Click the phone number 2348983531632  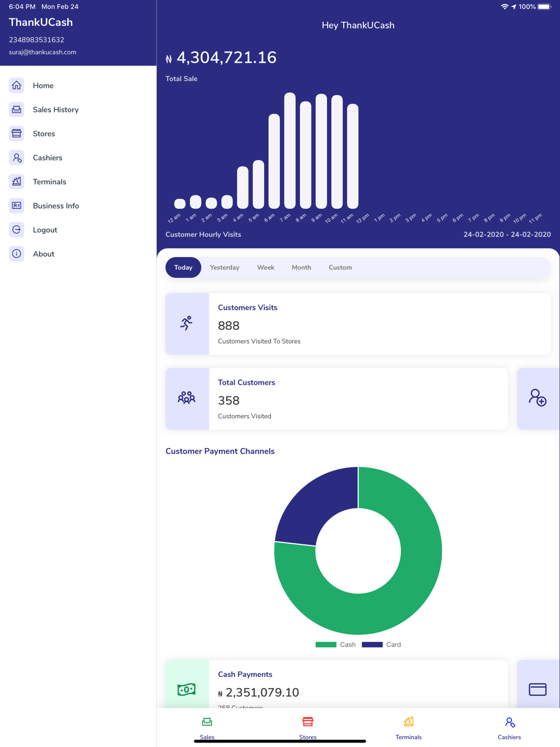(x=36, y=40)
